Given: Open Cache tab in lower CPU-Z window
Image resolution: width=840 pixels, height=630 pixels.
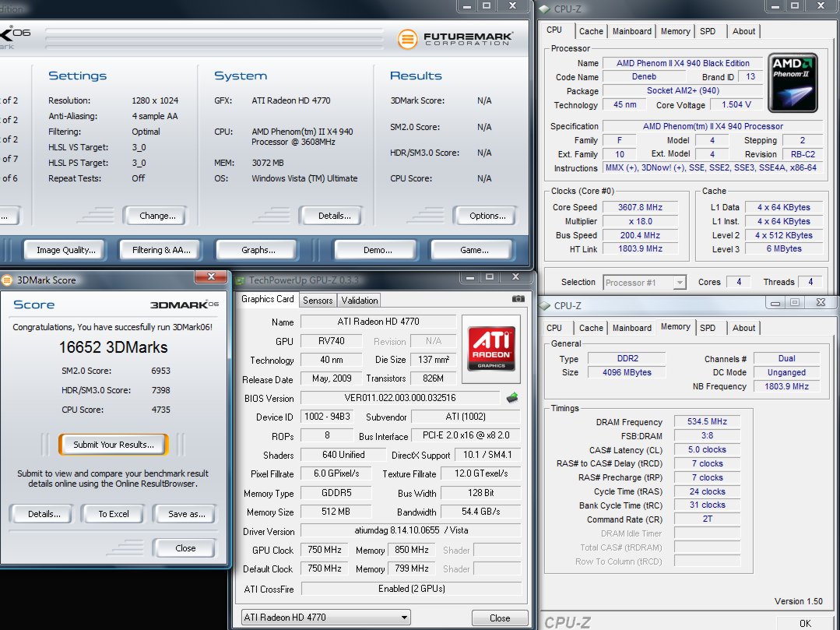Looking at the screenshot, I should coord(591,328).
